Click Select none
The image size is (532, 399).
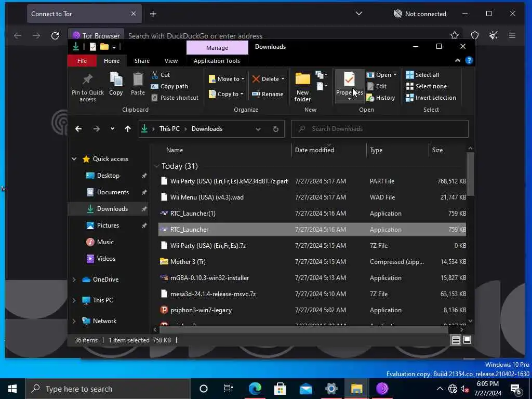pos(427,86)
